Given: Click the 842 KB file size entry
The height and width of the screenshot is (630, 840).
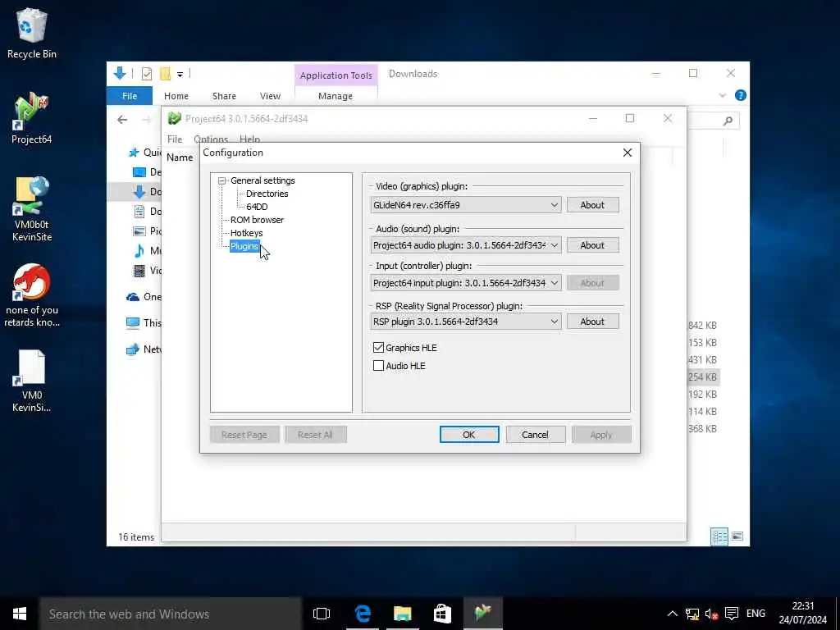Looking at the screenshot, I should point(702,325).
